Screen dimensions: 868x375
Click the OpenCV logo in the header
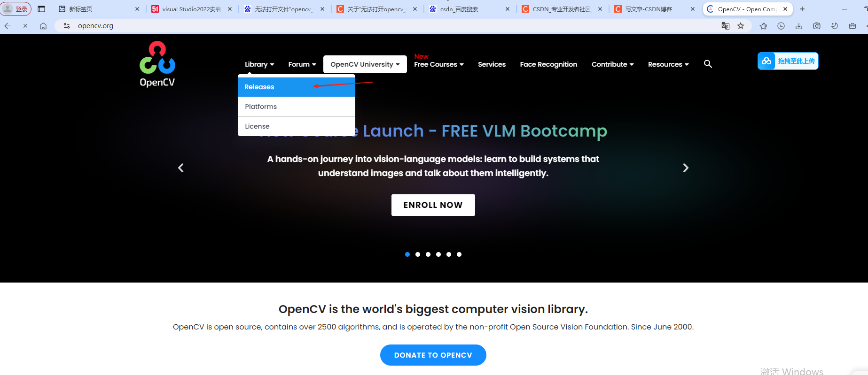point(157,64)
